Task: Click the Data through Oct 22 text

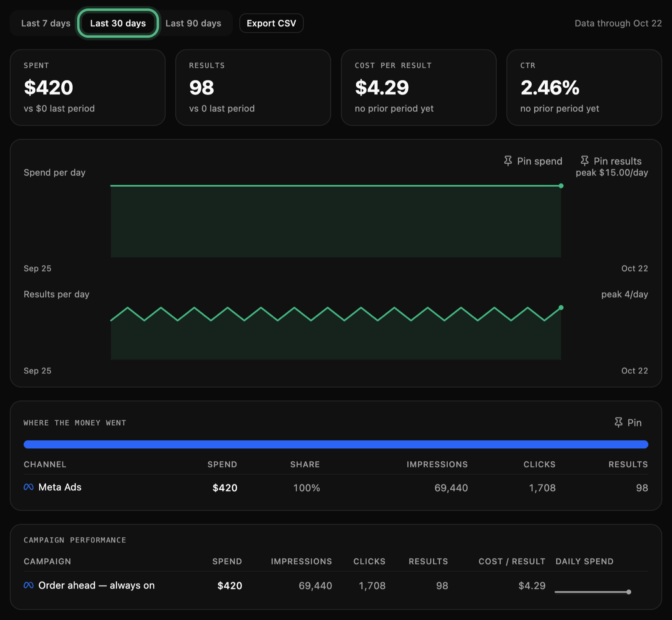Action: (618, 24)
